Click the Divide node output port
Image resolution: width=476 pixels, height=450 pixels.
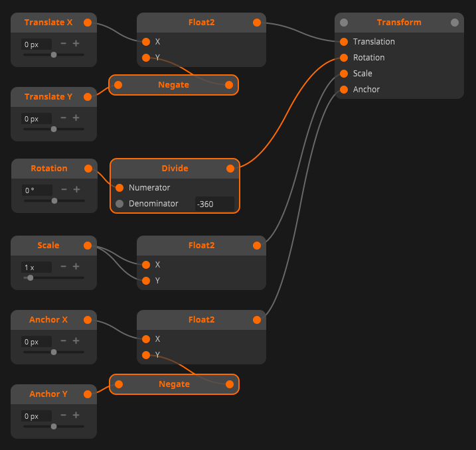point(230,169)
